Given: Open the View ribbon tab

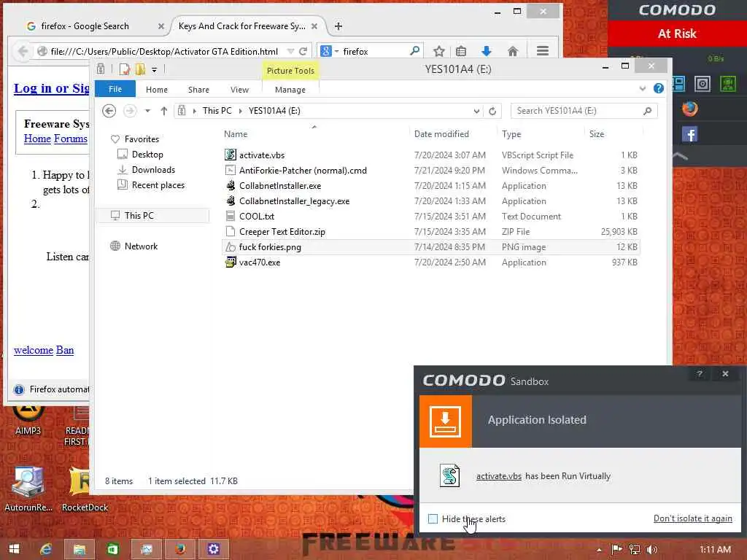Looking at the screenshot, I should coord(239,90).
